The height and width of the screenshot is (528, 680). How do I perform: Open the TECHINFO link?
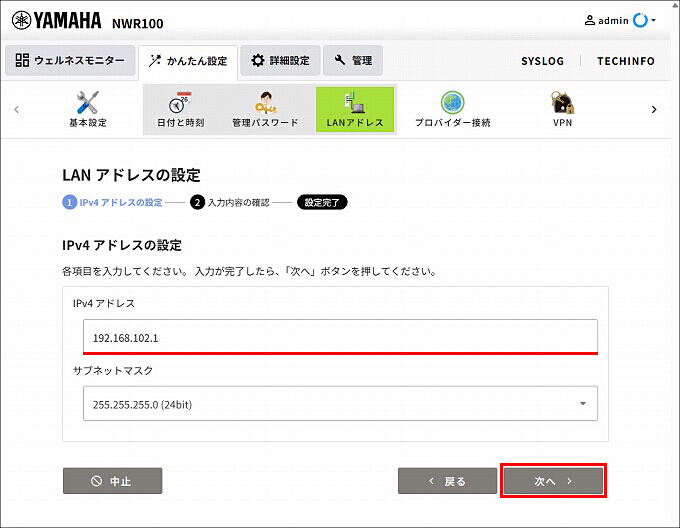coord(626,61)
